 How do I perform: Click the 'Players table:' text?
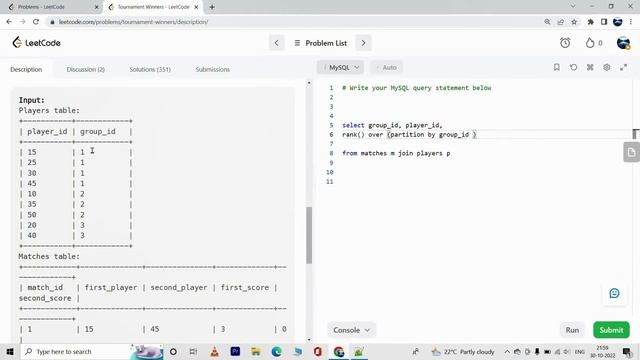49,110
